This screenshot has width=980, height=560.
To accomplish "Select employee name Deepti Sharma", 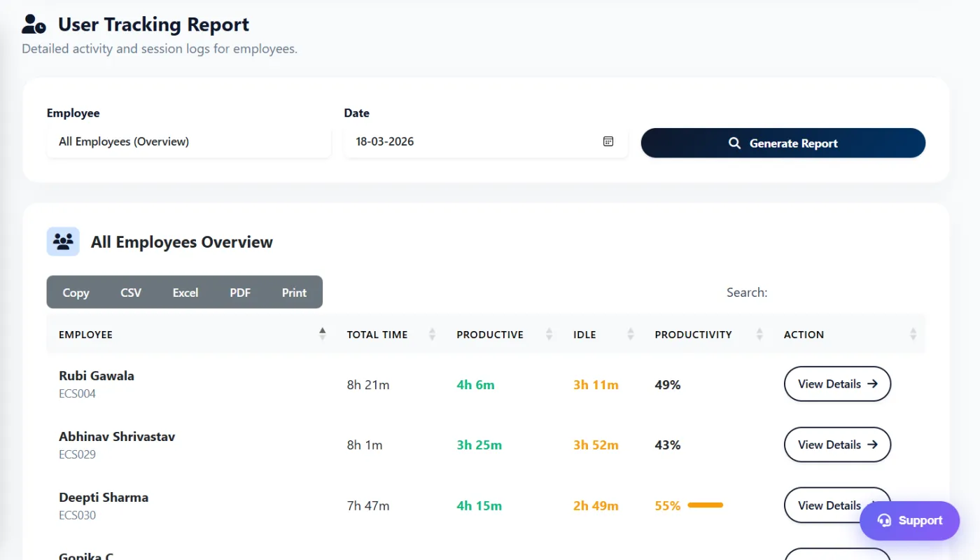I will (104, 498).
